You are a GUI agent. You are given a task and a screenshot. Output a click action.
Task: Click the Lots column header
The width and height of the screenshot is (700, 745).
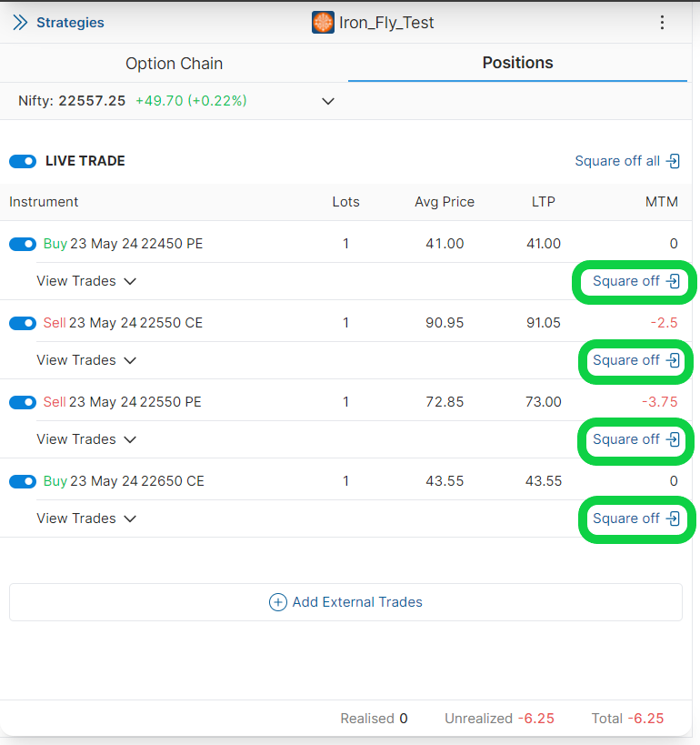tap(345, 202)
